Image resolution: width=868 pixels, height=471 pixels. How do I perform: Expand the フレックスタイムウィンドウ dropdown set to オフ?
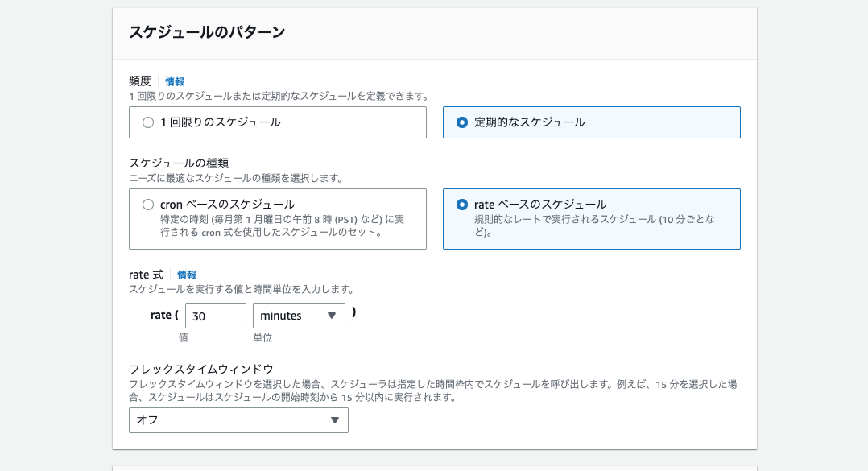pos(238,420)
